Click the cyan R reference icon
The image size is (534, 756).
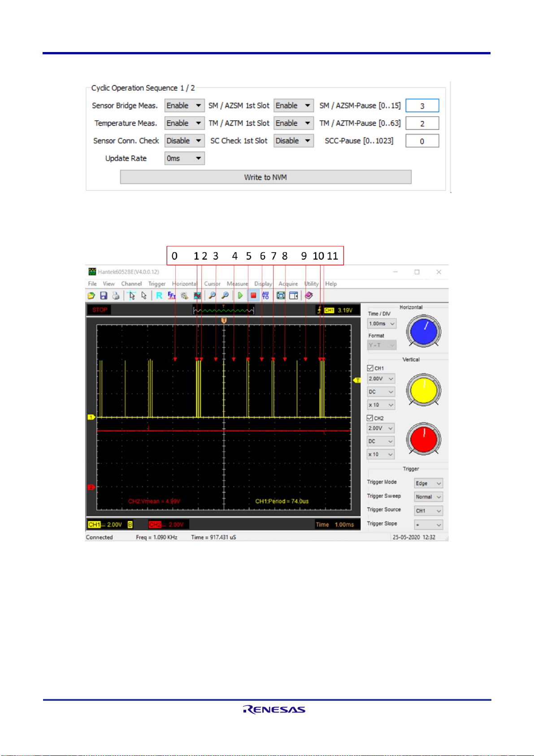pos(159,296)
